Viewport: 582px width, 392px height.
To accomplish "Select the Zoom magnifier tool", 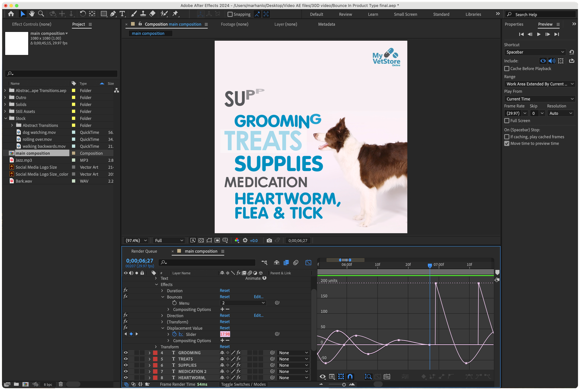I will pos(41,14).
